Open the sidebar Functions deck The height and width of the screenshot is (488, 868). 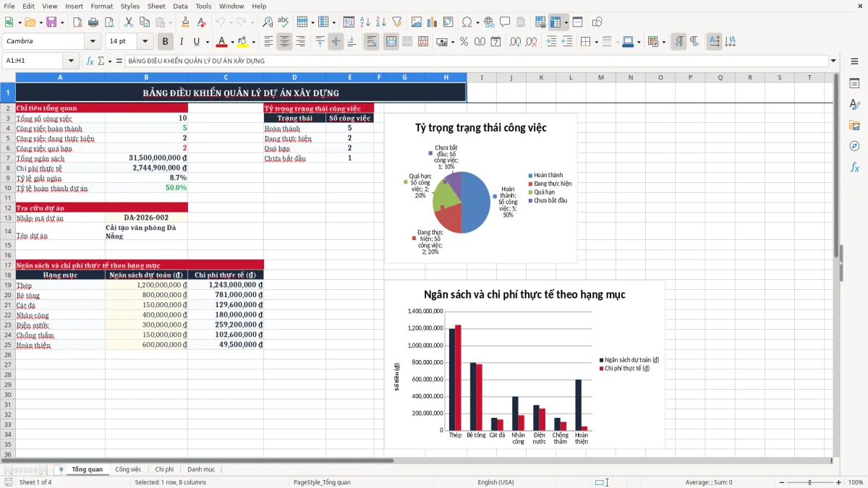pyautogui.click(x=854, y=167)
